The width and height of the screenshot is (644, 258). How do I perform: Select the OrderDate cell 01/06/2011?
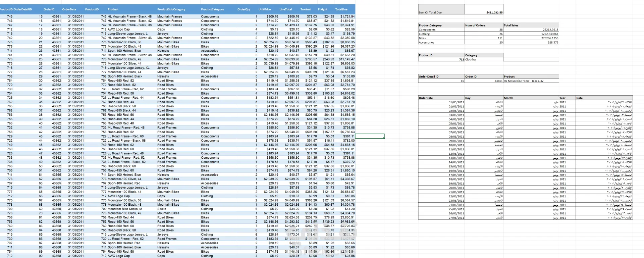click(x=441, y=106)
